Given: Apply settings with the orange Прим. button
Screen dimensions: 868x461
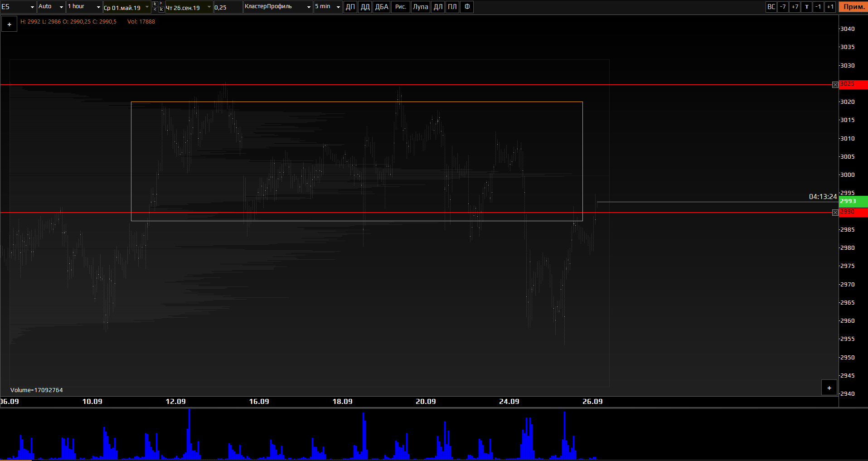Looking at the screenshot, I should pos(853,7).
